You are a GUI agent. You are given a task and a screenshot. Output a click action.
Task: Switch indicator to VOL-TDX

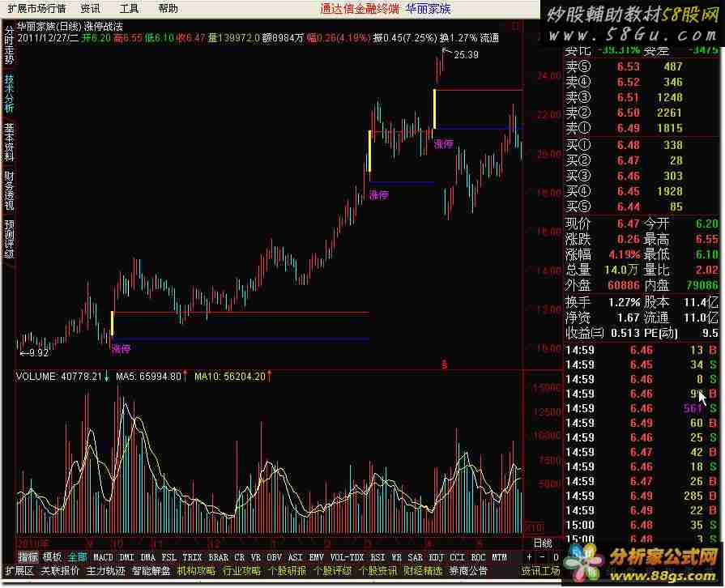tap(348, 557)
